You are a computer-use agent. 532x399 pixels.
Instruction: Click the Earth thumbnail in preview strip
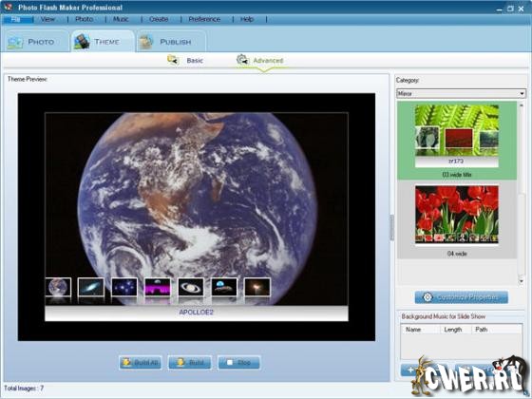click(58, 287)
